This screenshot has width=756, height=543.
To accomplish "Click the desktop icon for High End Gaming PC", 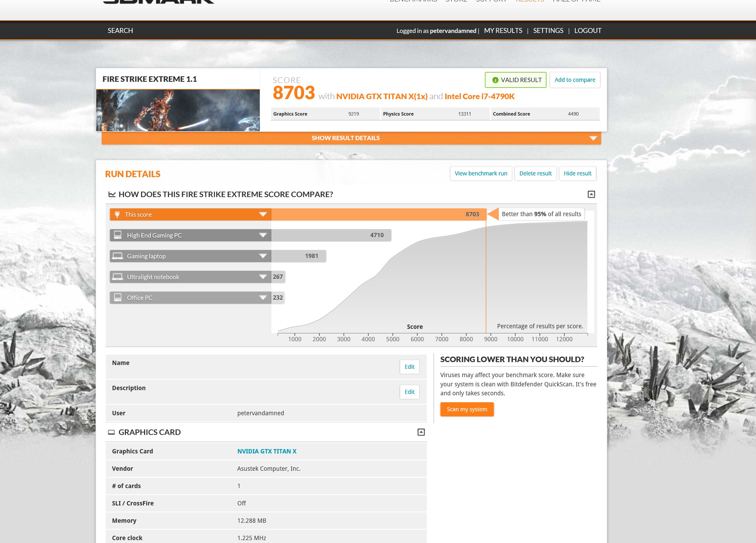I will click(x=118, y=235).
